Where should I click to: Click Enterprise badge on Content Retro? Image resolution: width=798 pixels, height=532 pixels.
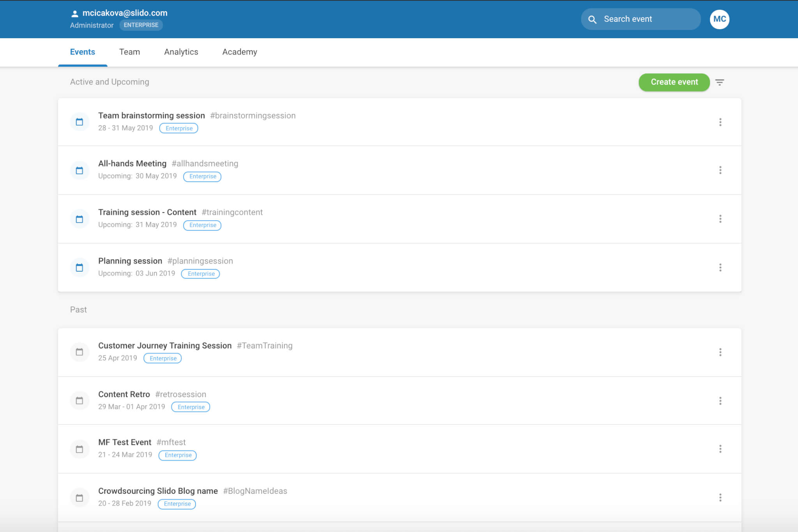click(191, 407)
